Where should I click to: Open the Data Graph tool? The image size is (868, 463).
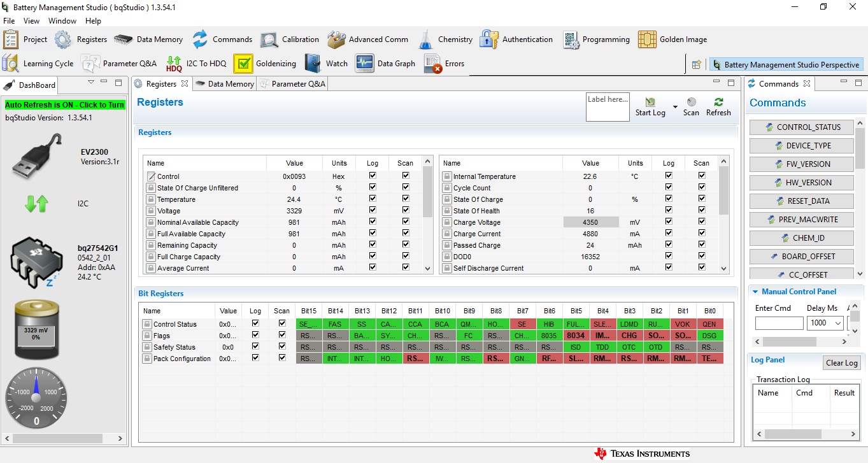click(x=364, y=64)
